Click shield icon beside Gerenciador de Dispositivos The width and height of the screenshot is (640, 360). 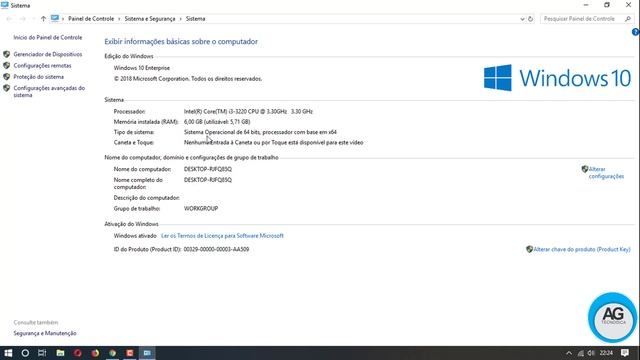tap(7, 54)
